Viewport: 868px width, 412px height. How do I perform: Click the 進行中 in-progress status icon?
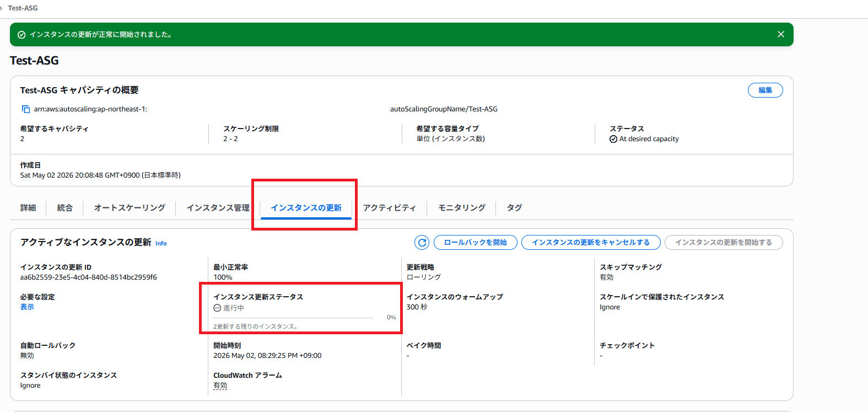(217, 308)
